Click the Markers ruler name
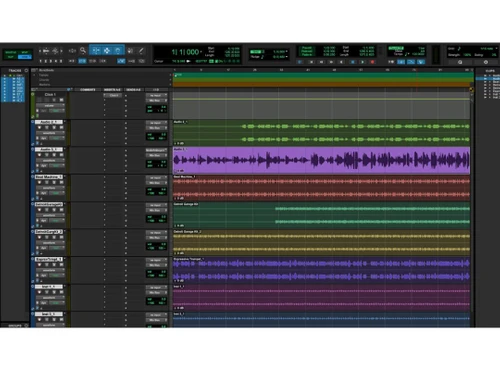This screenshot has width=500, height=375. coord(45,85)
